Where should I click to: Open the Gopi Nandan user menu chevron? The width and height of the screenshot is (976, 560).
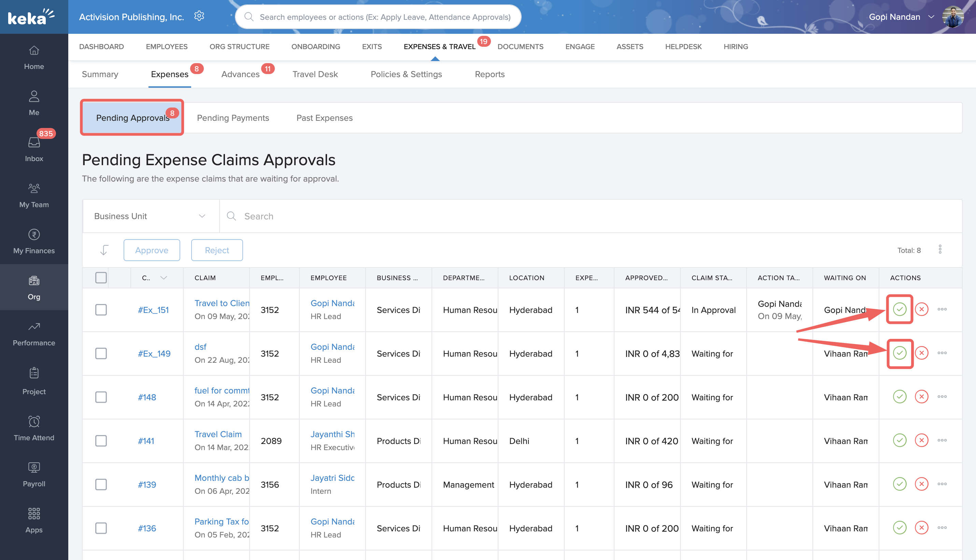click(931, 17)
